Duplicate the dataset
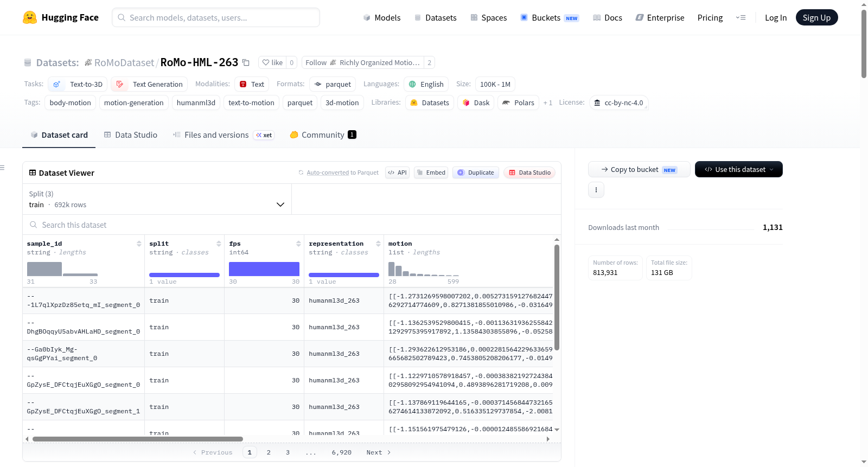868x467 pixels. pos(476,172)
